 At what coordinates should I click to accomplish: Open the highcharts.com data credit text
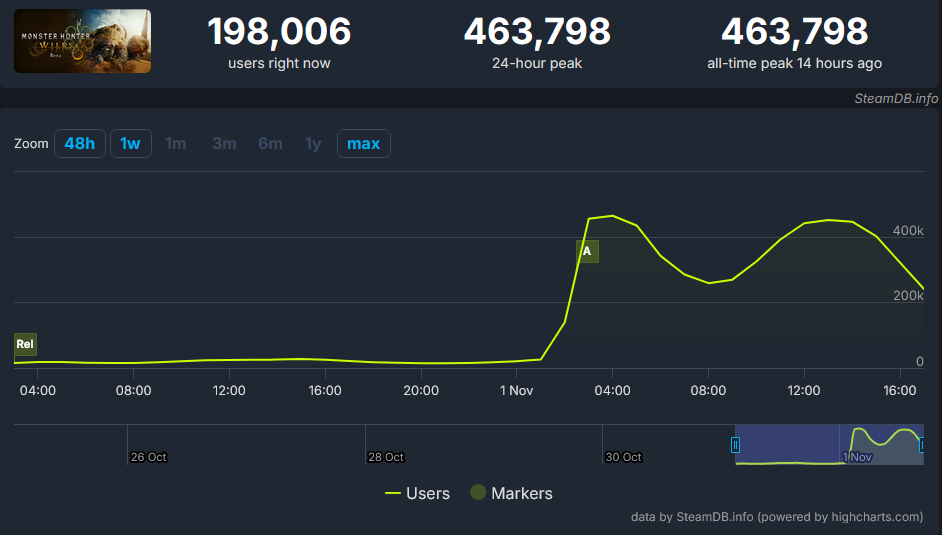pos(776,517)
